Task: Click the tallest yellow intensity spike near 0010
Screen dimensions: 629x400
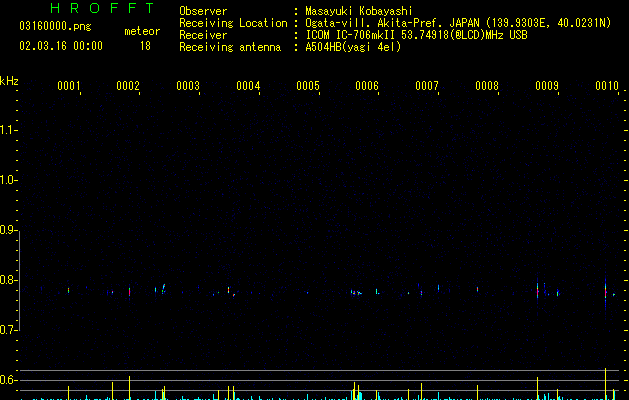Action: [605, 384]
